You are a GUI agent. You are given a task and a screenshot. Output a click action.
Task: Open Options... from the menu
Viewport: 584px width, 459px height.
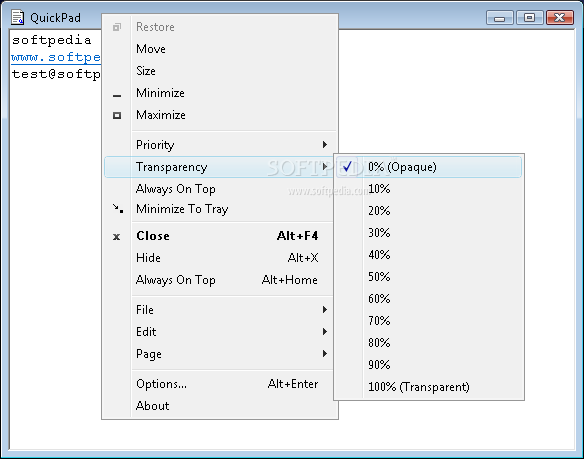tap(220, 384)
